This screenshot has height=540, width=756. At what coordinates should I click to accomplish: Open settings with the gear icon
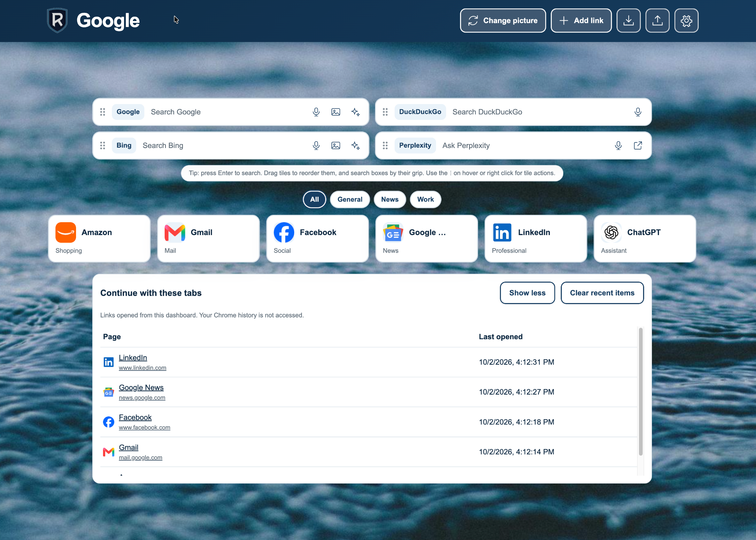click(686, 21)
